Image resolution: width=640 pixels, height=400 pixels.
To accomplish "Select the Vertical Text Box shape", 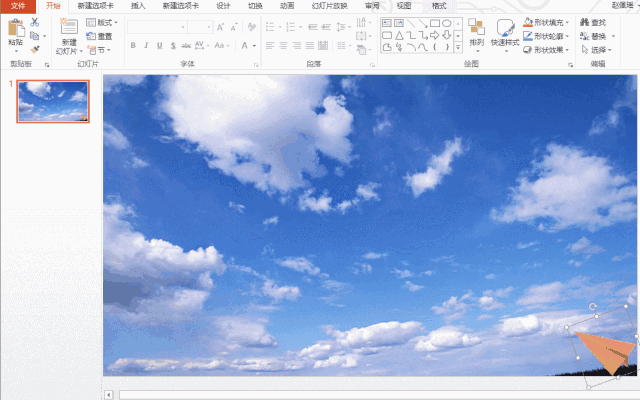I will pyautogui.click(x=399, y=23).
